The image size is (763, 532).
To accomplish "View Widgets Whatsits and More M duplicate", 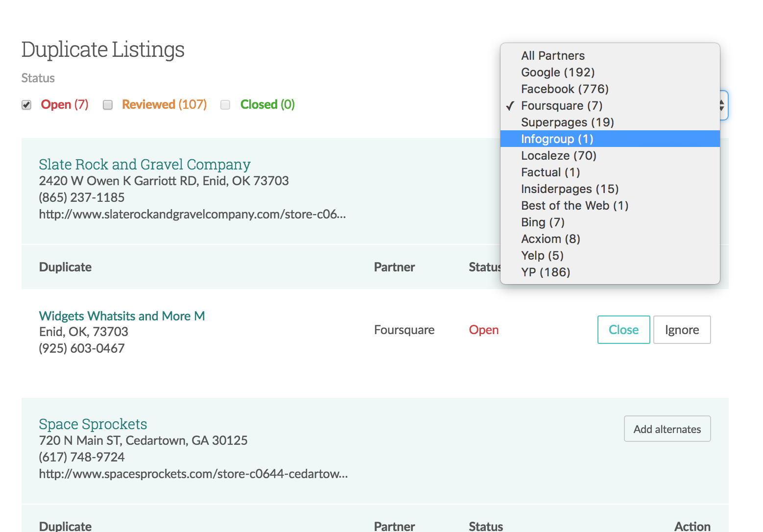I will [121, 316].
